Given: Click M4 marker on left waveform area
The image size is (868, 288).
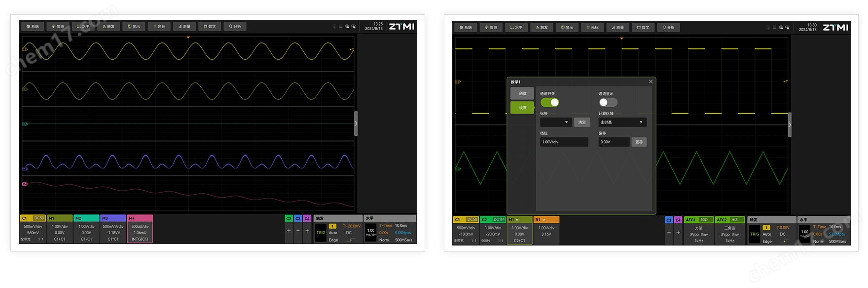Looking at the screenshot, I should click(x=25, y=184).
